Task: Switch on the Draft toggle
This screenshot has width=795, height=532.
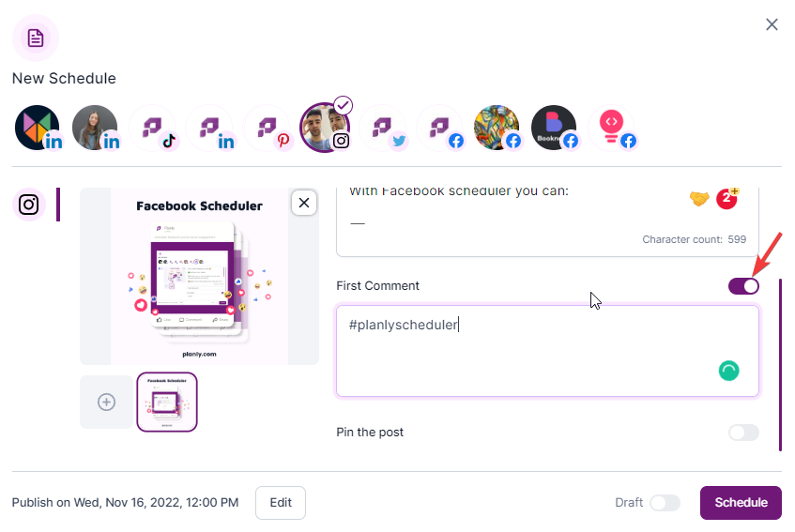Action: 665,503
